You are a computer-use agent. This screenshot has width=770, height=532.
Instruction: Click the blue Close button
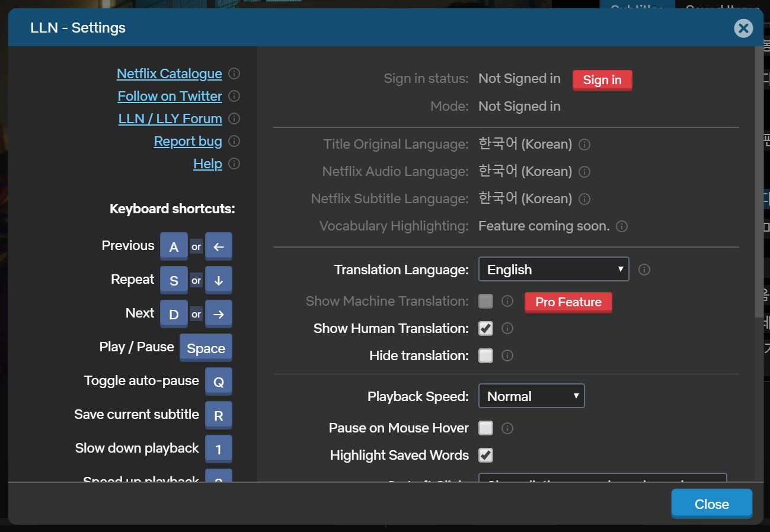coord(711,504)
